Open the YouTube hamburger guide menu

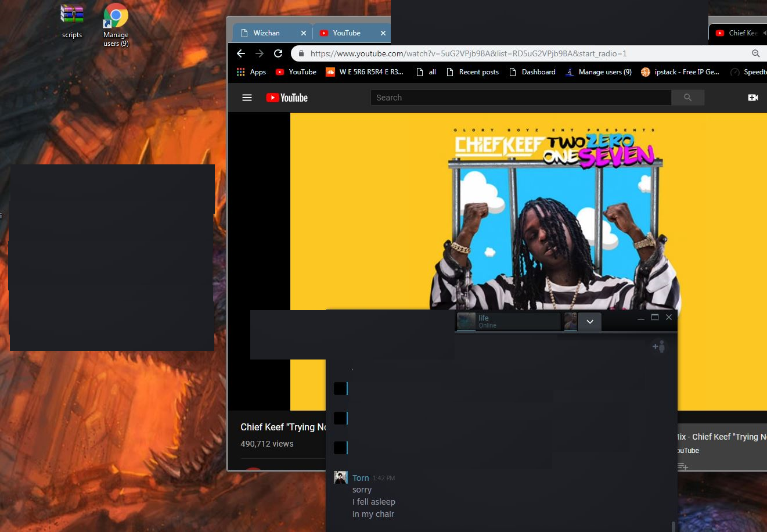[x=247, y=98]
